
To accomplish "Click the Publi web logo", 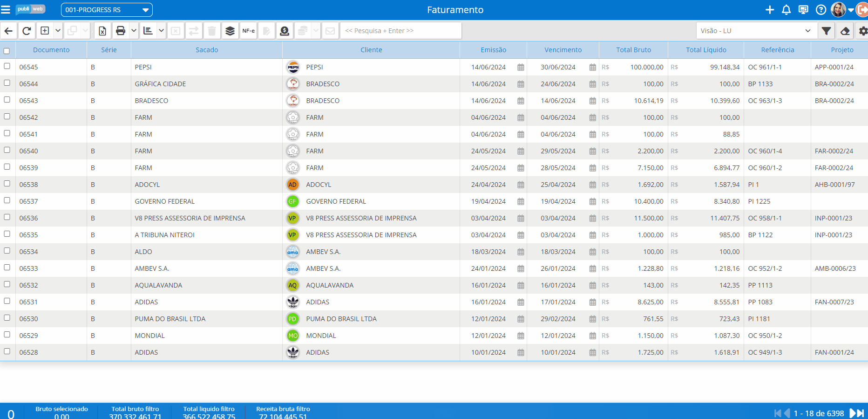I will pyautogui.click(x=30, y=9).
